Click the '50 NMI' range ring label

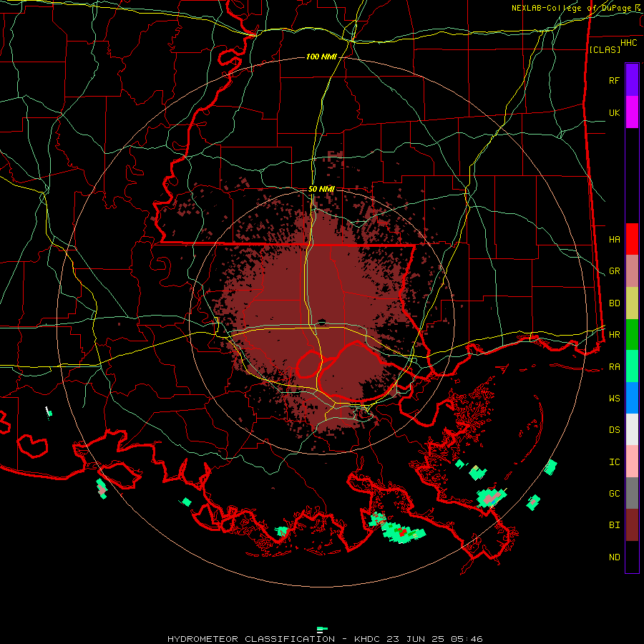point(321,189)
